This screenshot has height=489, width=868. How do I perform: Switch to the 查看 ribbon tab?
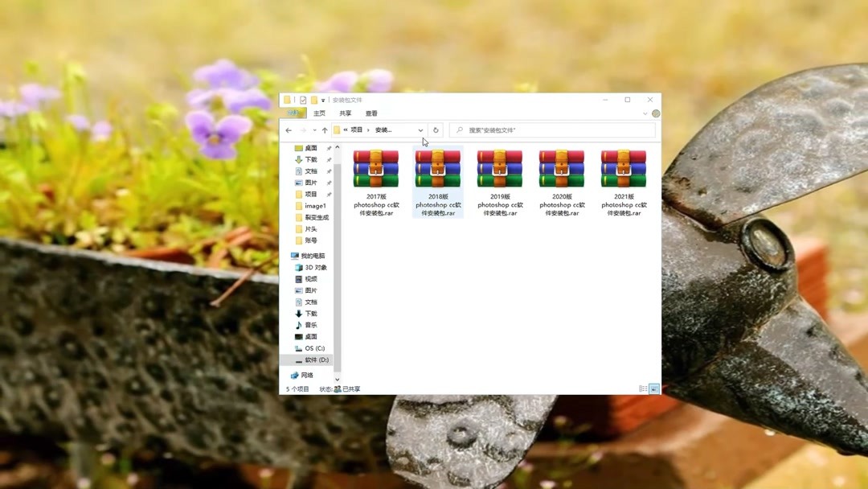click(x=370, y=113)
